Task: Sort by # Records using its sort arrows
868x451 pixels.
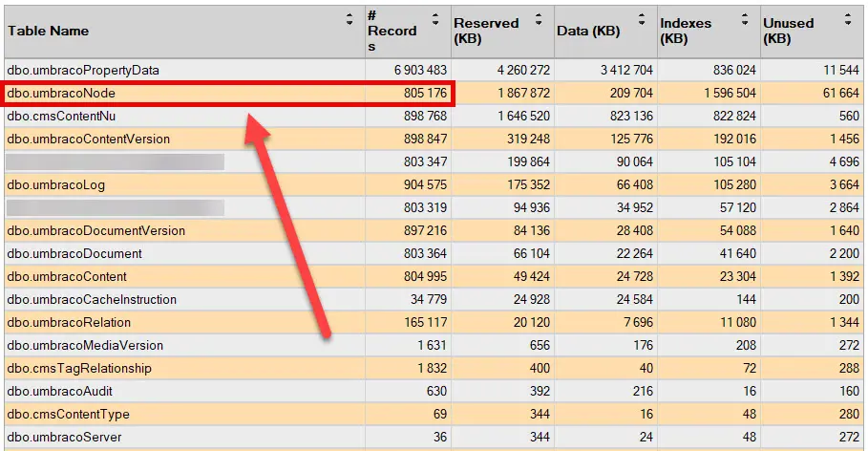Action: 435,19
